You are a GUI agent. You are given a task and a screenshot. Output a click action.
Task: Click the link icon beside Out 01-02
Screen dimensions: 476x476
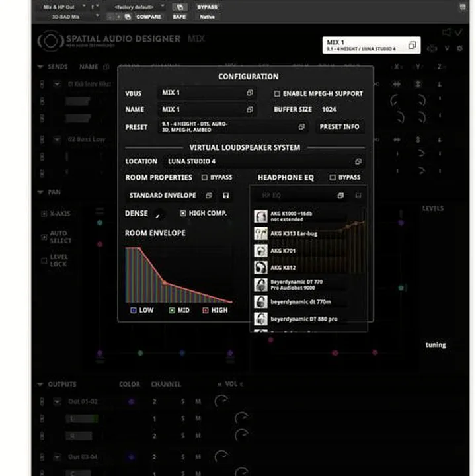point(42,401)
